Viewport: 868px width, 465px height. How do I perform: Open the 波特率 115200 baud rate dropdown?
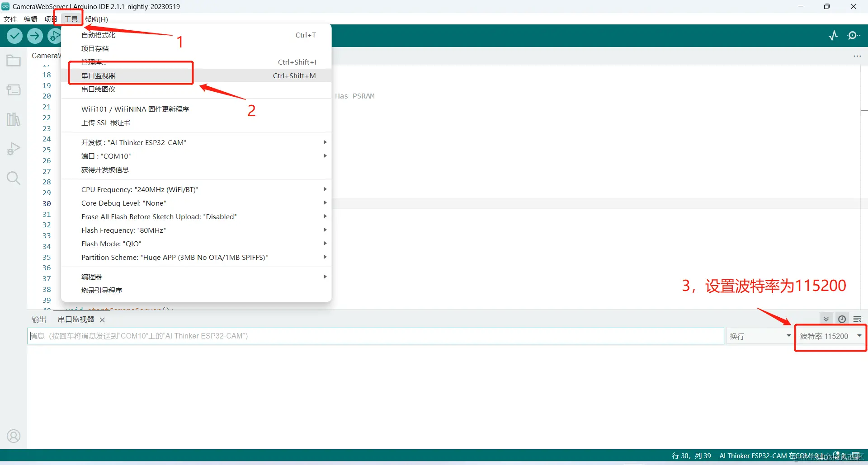(x=831, y=336)
